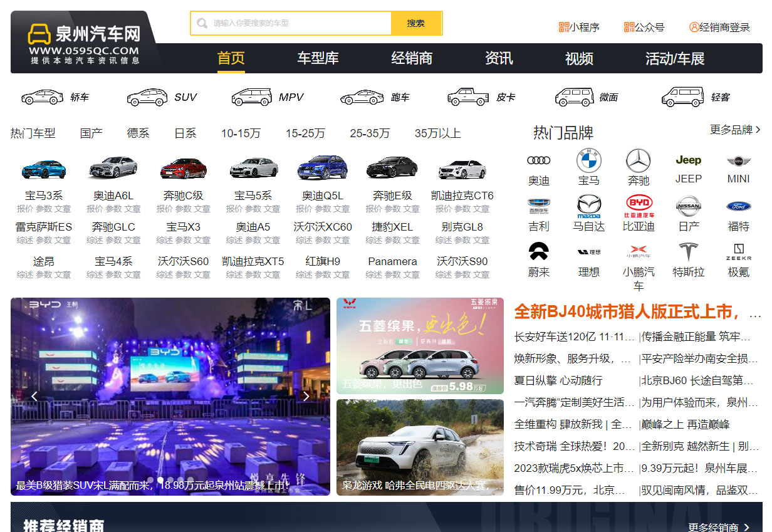
Task: Open the 奔驰 Mercedes brand logo
Action: (639, 161)
